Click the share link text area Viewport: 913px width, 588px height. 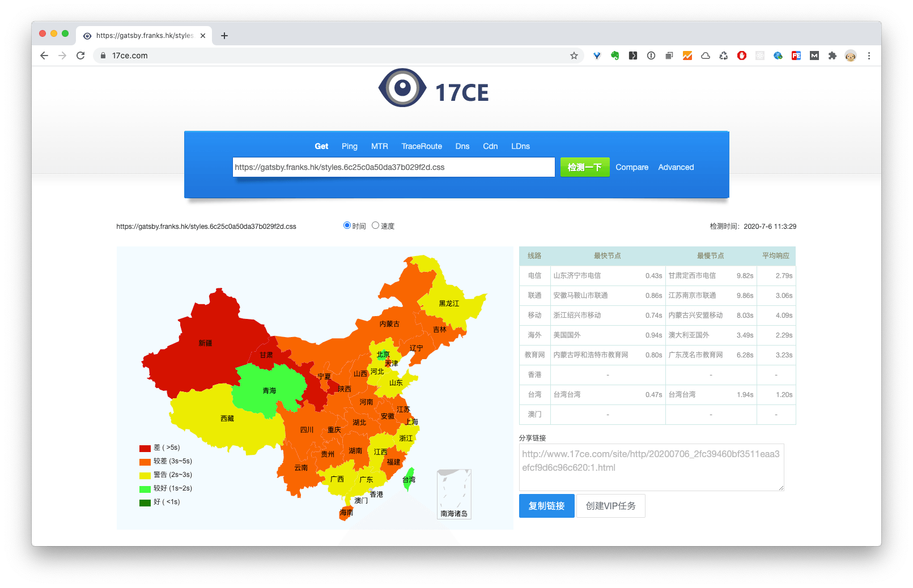coord(651,467)
